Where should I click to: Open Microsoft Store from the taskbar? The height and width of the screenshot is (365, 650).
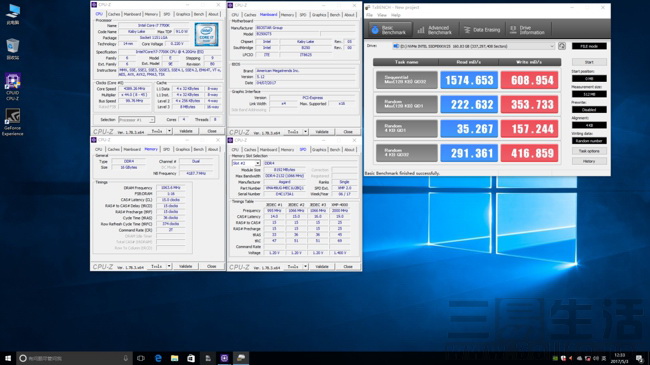click(191, 358)
